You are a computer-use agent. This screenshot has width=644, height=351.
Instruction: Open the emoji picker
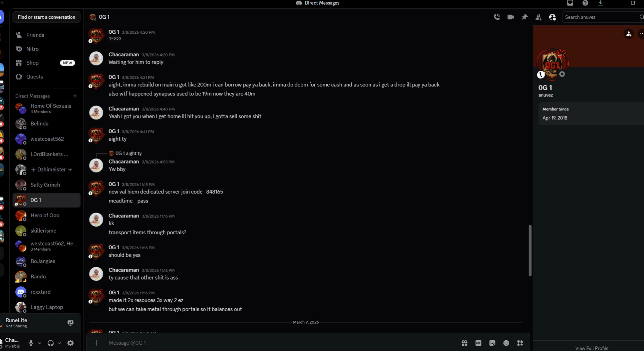coord(506,343)
